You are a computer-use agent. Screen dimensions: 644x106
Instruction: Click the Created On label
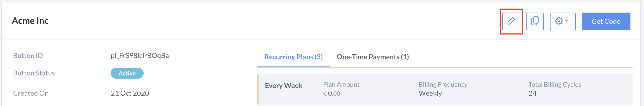click(31, 93)
